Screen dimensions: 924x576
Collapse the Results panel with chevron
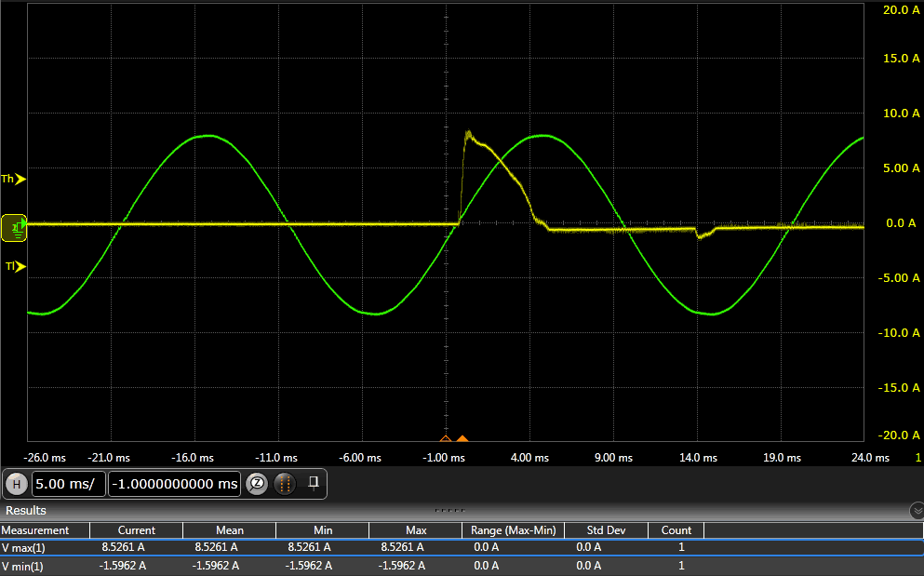(916, 511)
